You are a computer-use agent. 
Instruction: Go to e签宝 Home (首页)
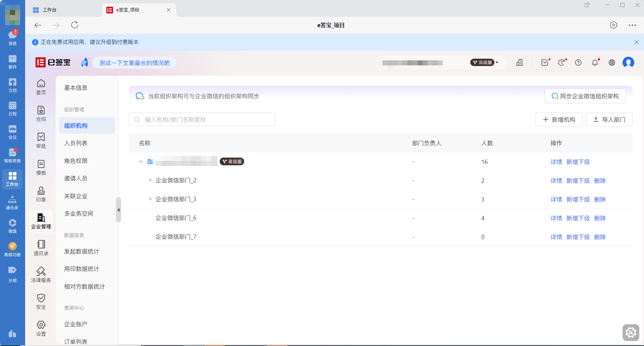[x=41, y=86]
